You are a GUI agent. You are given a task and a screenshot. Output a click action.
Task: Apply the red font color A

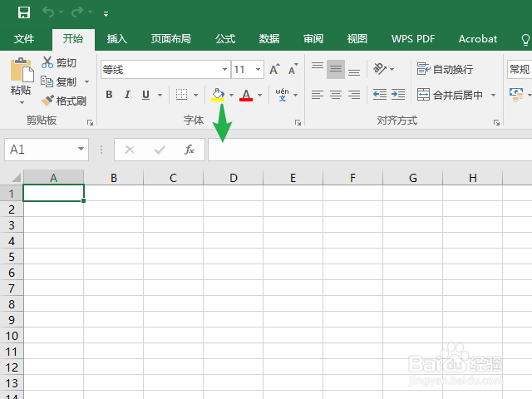tap(246, 95)
